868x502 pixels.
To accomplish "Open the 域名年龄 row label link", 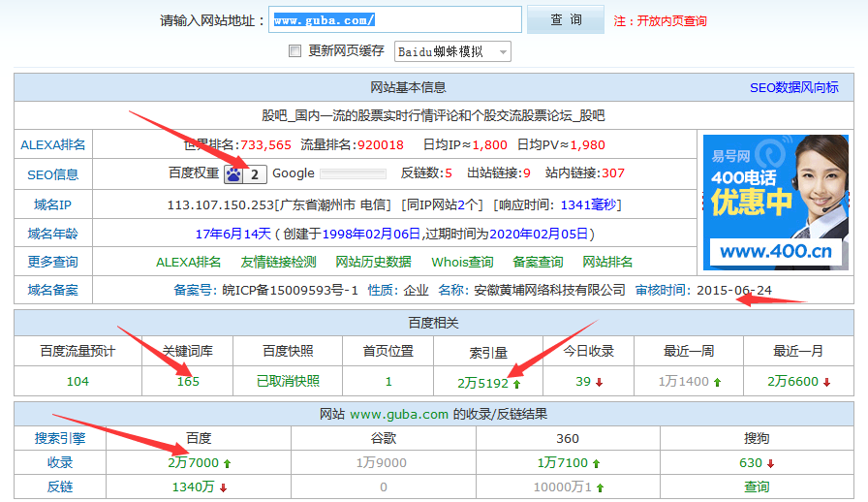I will (53, 234).
